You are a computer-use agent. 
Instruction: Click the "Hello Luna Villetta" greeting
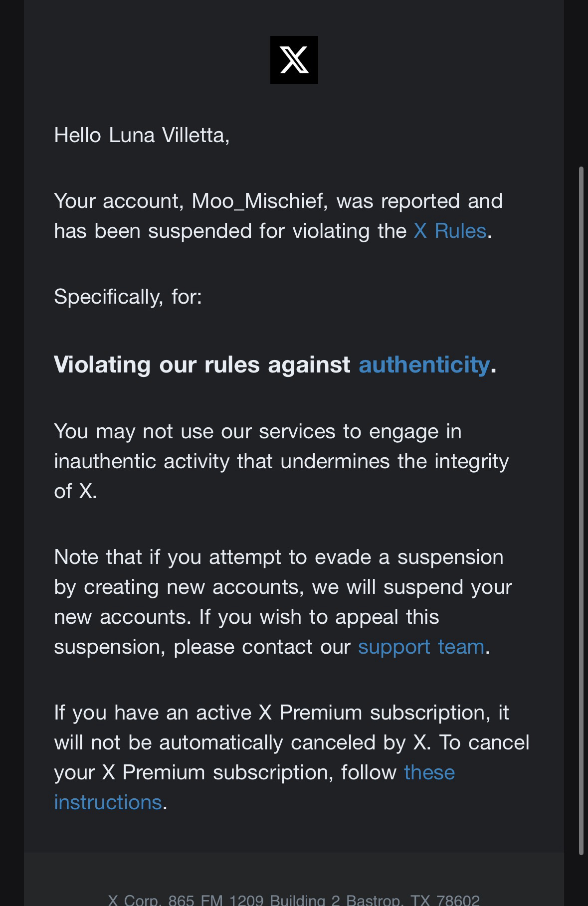pos(142,135)
